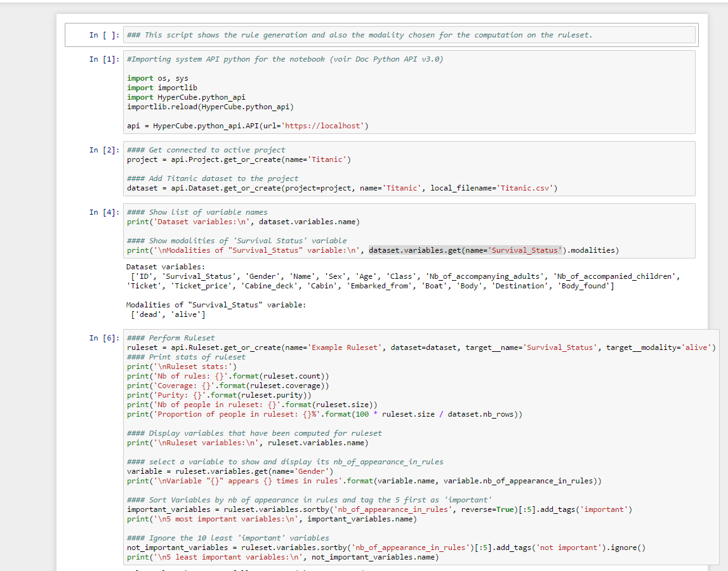Viewport: 728px width, 571px height.
Task: Click the 'project = api.Project.get_or_create' line
Action: coord(239,159)
